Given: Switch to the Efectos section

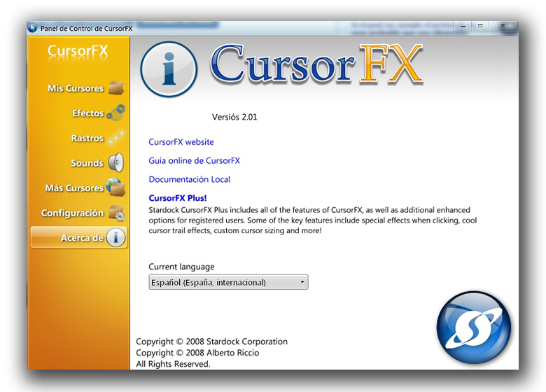Looking at the screenshot, I should [78, 113].
